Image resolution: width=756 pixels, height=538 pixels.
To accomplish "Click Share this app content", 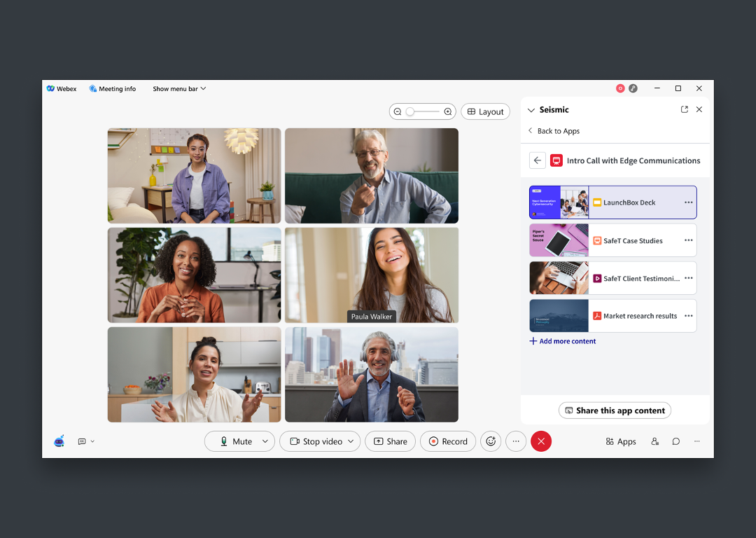I will pyautogui.click(x=615, y=410).
